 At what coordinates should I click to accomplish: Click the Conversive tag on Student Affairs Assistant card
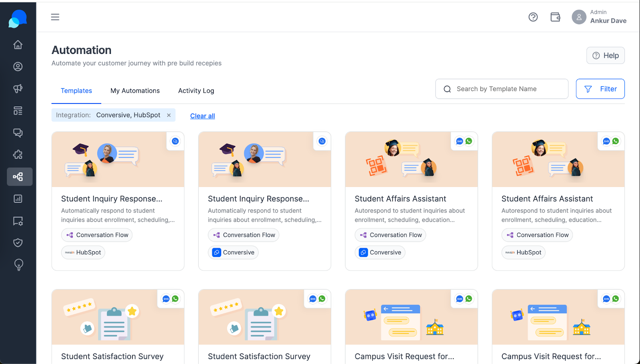(x=380, y=253)
